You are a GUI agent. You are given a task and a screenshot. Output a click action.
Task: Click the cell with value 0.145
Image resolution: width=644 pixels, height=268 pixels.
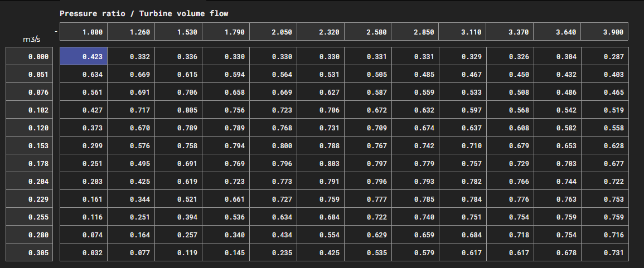click(x=226, y=252)
